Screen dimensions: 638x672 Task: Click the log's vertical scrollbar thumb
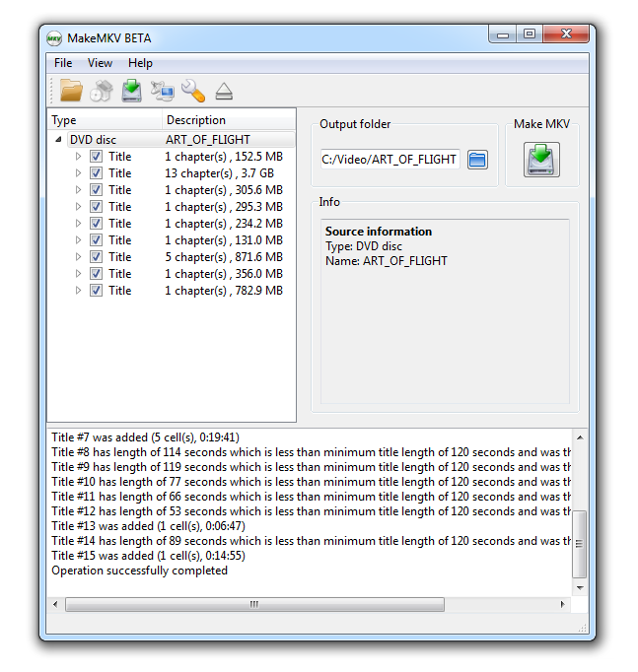click(x=579, y=544)
